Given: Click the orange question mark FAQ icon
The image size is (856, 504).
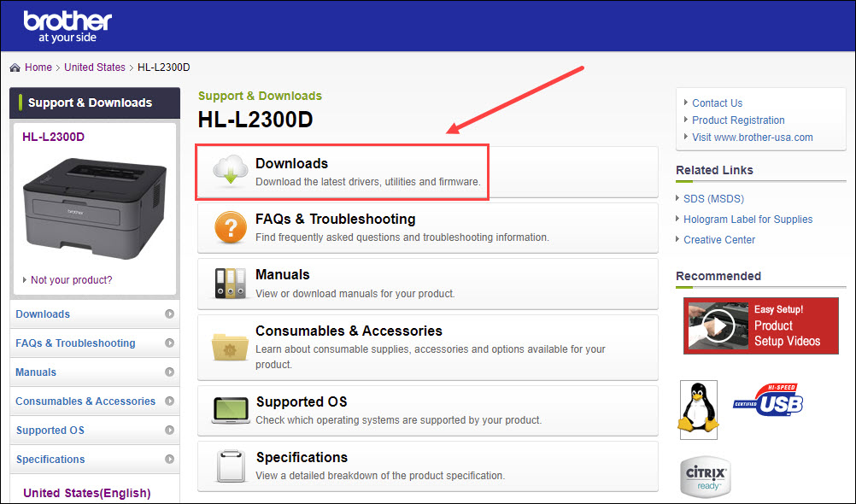Looking at the screenshot, I should 230,228.
